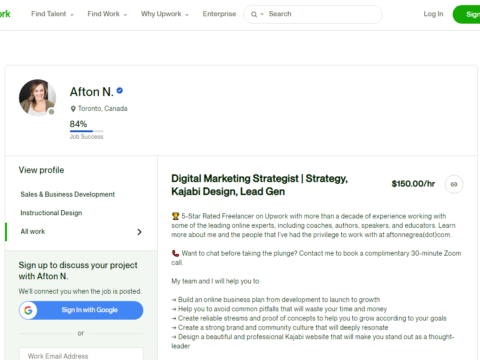Click the Toronto, Canada location text
This screenshot has height=360, width=480.
(103, 109)
